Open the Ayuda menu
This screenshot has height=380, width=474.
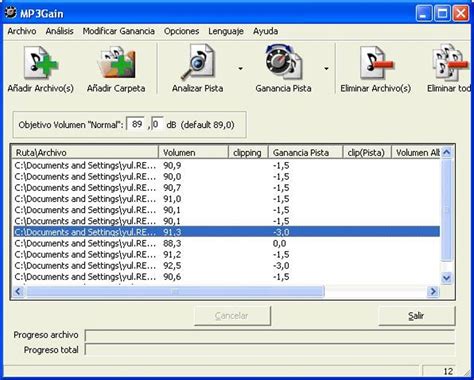click(x=265, y=31)
